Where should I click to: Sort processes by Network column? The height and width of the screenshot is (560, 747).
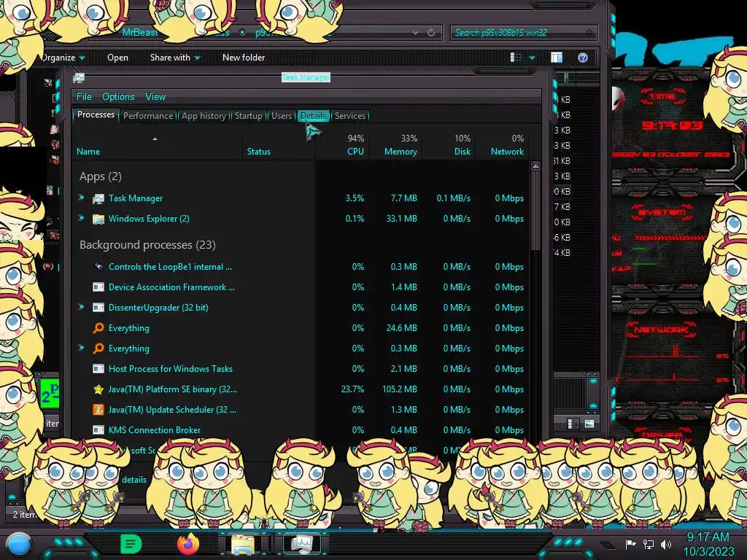pos(502,145)
